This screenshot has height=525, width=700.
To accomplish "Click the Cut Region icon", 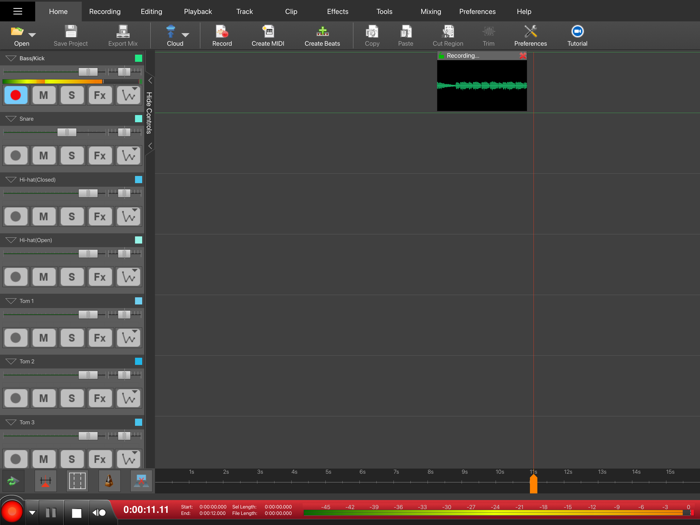I will coord(448,31).
